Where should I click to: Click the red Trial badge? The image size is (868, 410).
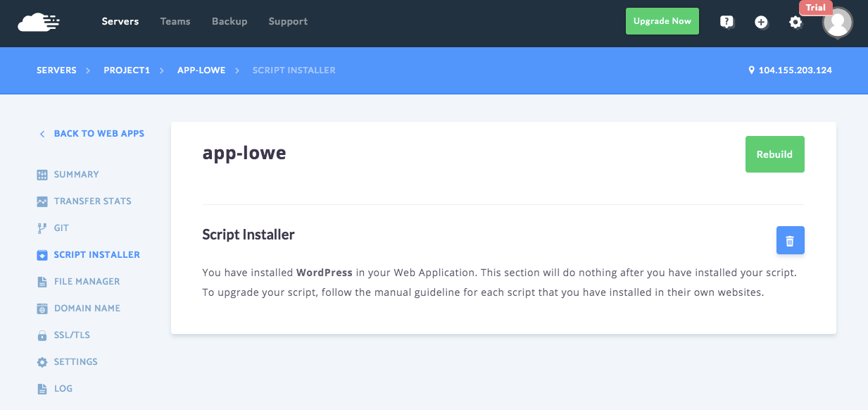click(x=816, y=8)
